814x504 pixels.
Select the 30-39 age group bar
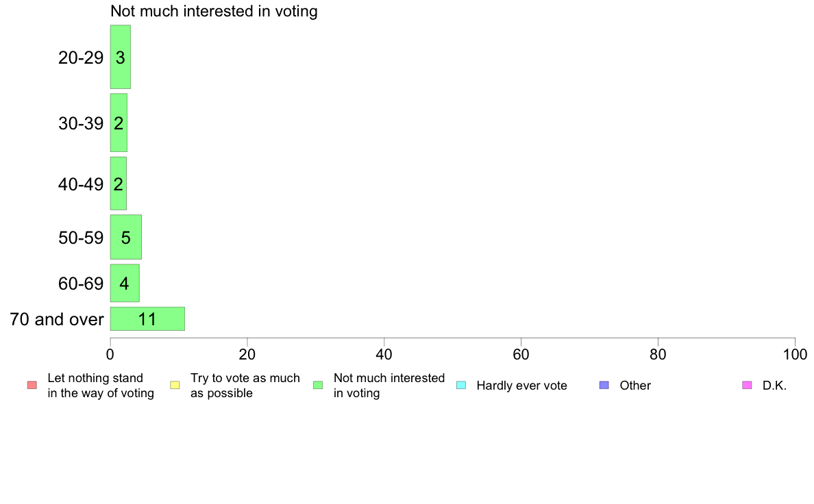119,123
